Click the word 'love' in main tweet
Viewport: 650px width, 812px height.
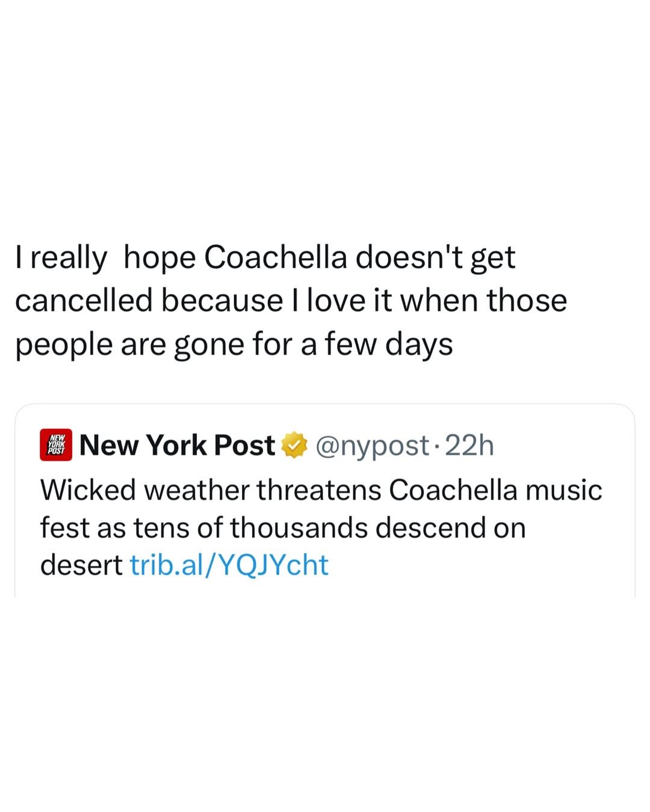click(336, 300)
